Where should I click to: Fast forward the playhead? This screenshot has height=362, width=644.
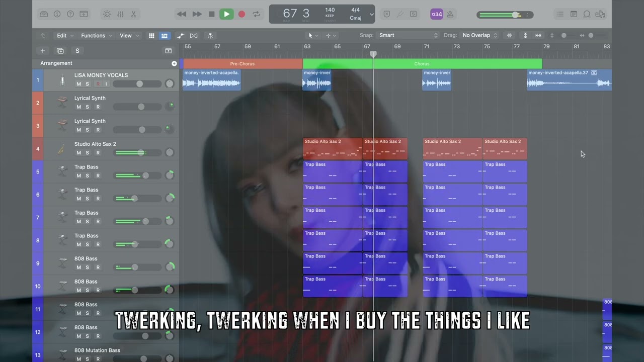click(197, 14)
